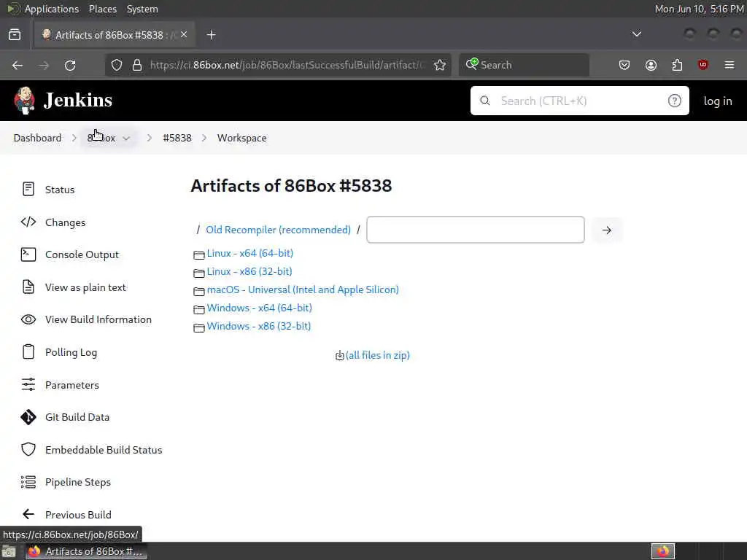Open the Polling Log clipboard icon
The width and height of the screenshot is (747, 560).
28,352
